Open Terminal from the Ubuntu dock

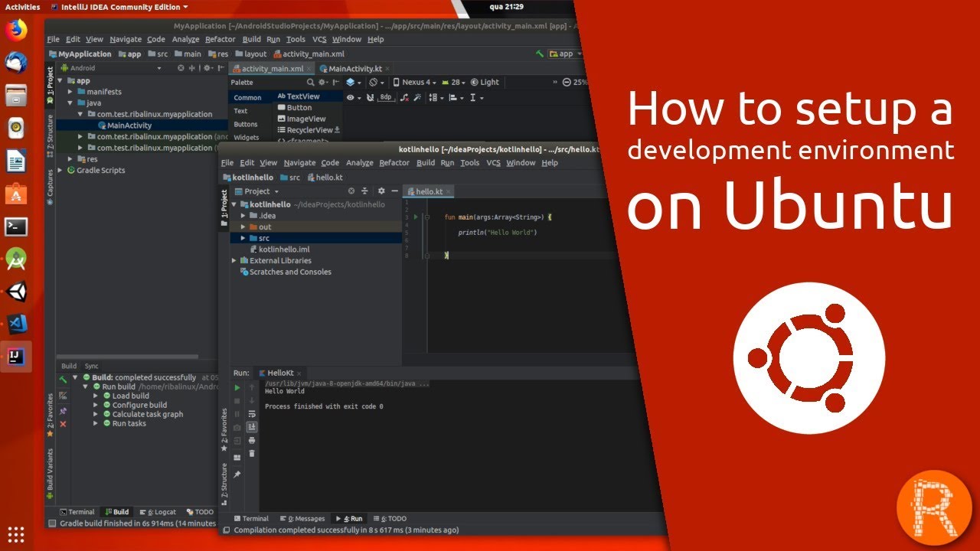point(16,227)
